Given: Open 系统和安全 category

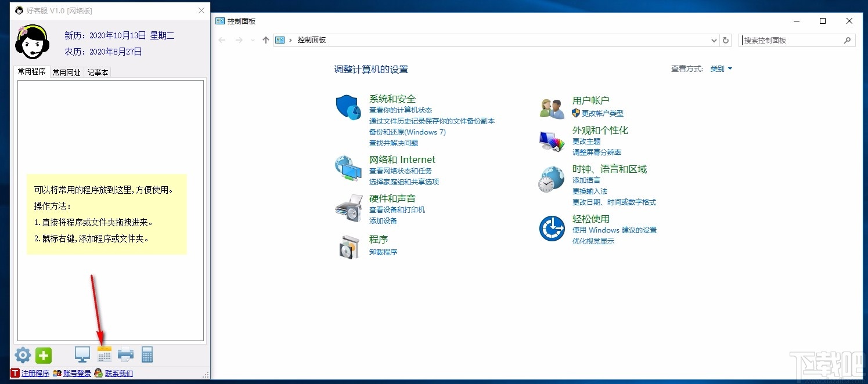Looking at the screenshot, I should [x=392, y=99].
